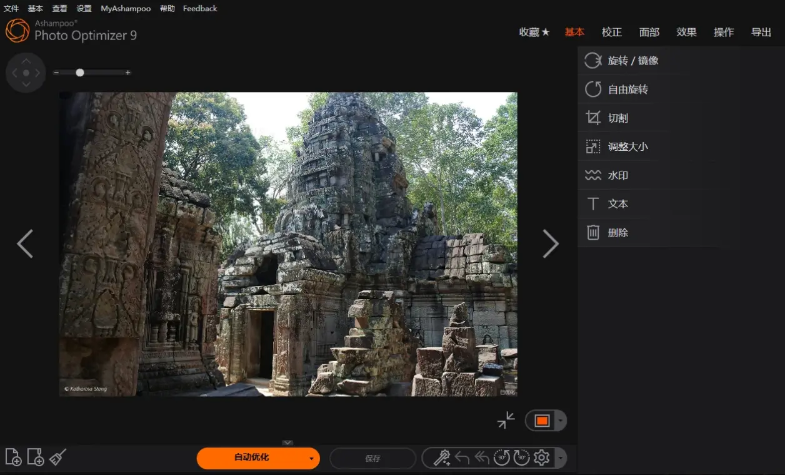Screen dimensions: 785x476
Task: Go to the next image with right arrow
Action: click(550, 244)
